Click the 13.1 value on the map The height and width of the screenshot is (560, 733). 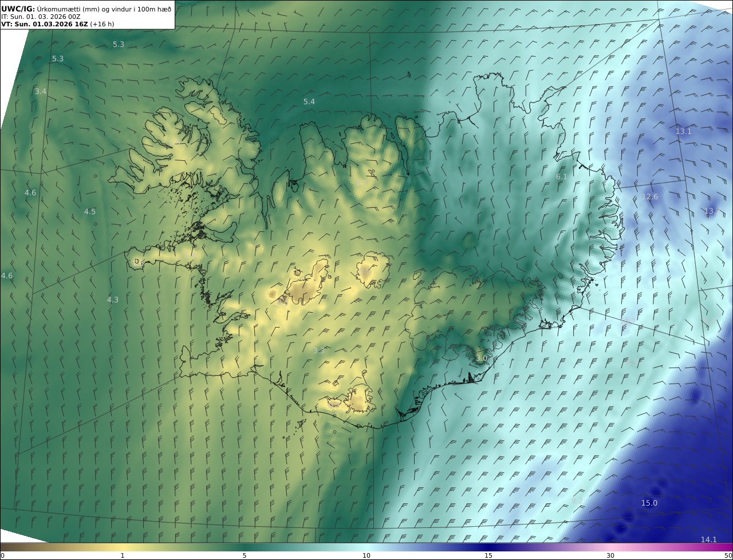(x=684, y=131)
